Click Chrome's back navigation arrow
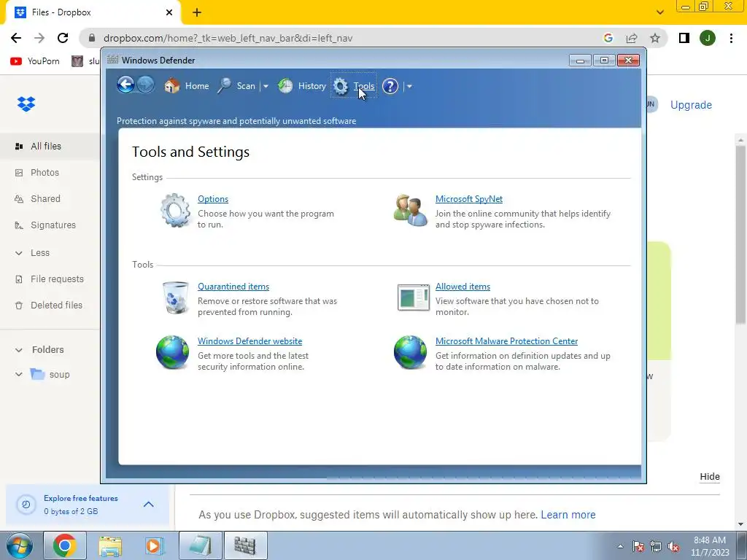The image size is (747, 560). pyautogui.click(x=16, y=38)
